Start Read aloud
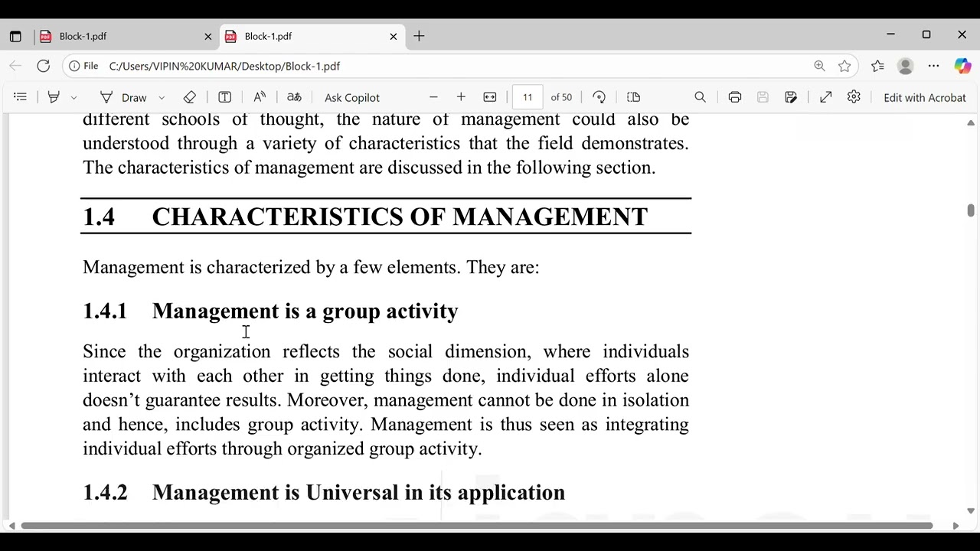Viewport: 980px width, 551px height. (x=260, y=97)
